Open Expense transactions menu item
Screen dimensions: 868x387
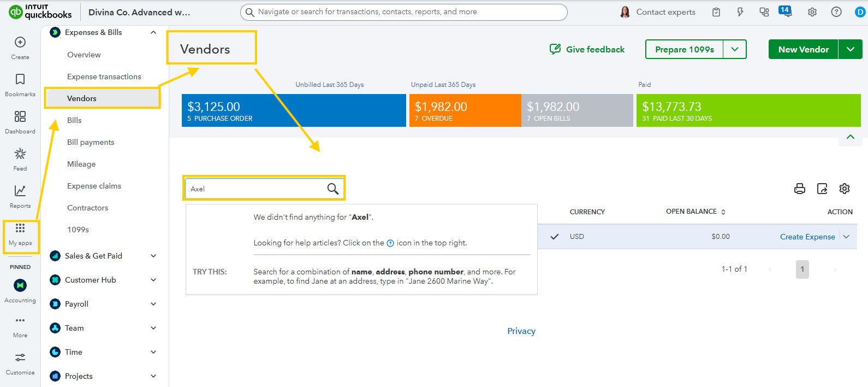[104, 77]
